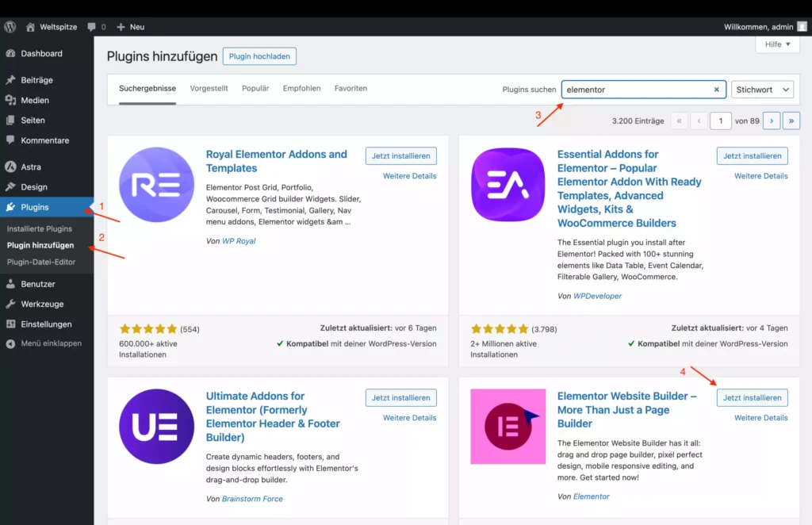Install Royal Elementor Addons and Templates

click(400, 156)
